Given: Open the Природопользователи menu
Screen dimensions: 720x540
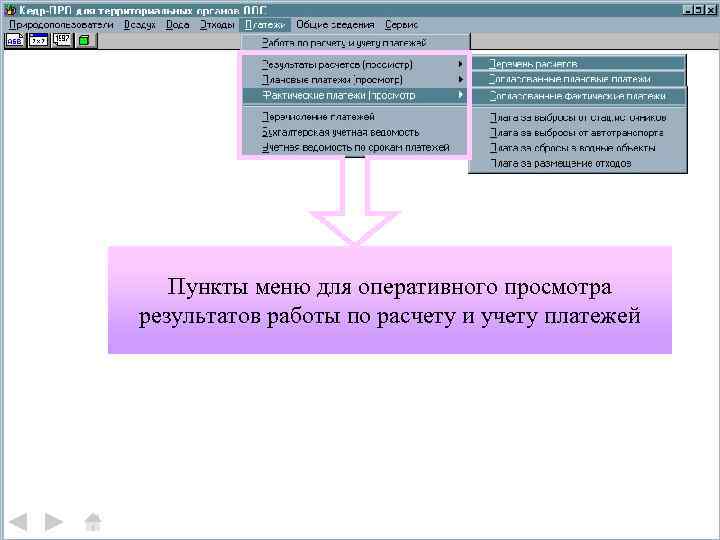Looking at the screenshot, I should click(x=61, y=25).
